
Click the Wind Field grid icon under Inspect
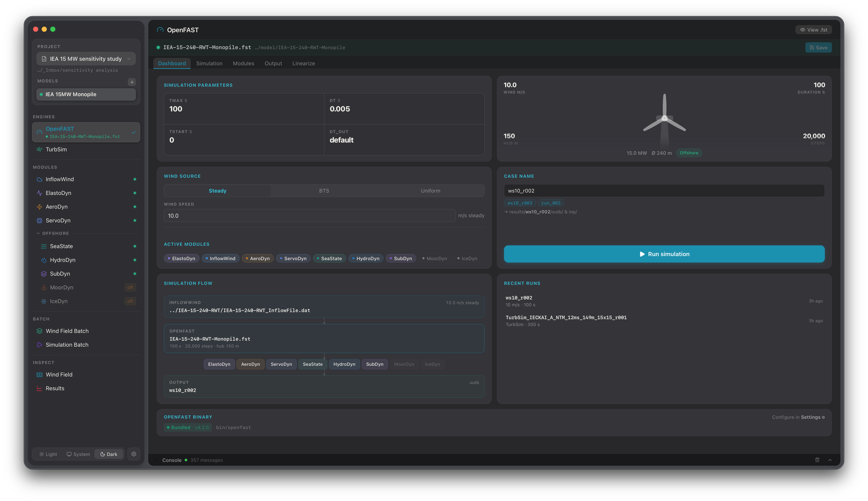[39, 375]
